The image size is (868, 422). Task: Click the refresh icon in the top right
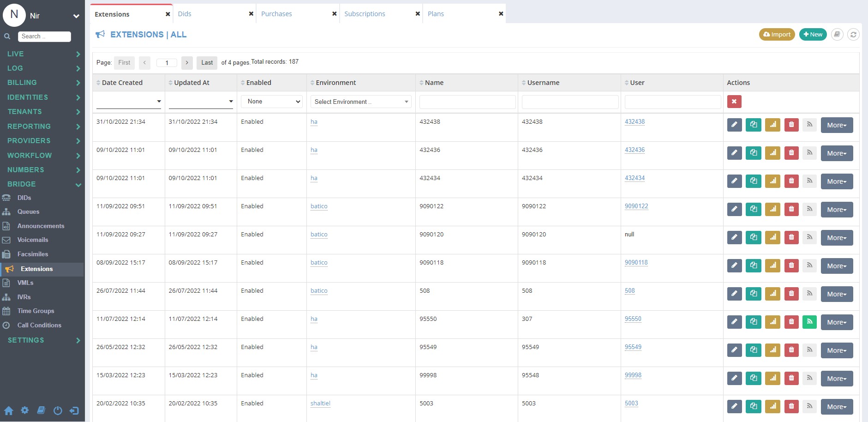[x=853, y=35]
